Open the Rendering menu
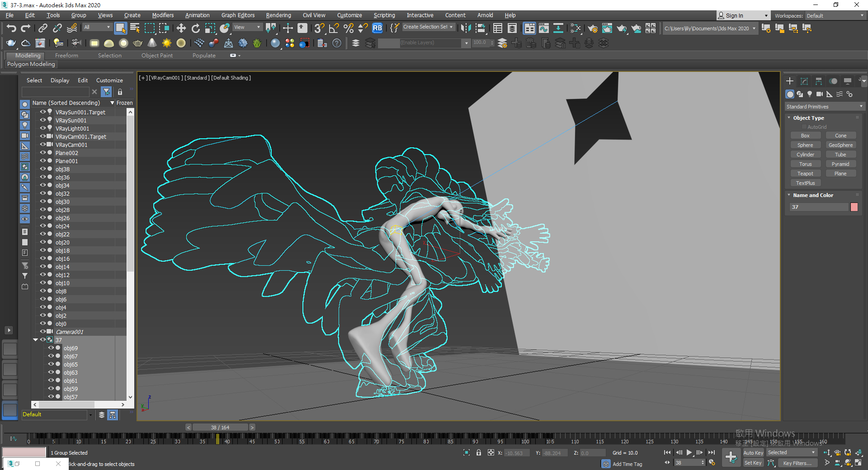This screenshot has width=868, height=470. click(x=278, y=15)
